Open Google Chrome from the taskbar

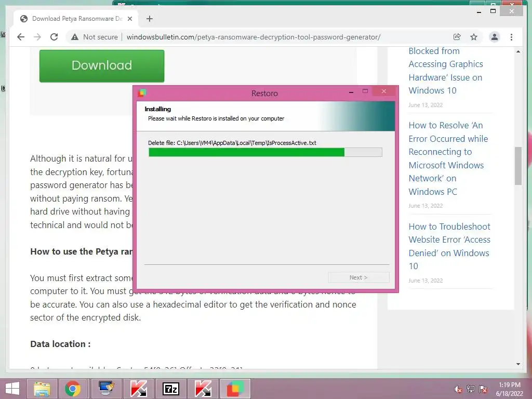tap(73, 389)
